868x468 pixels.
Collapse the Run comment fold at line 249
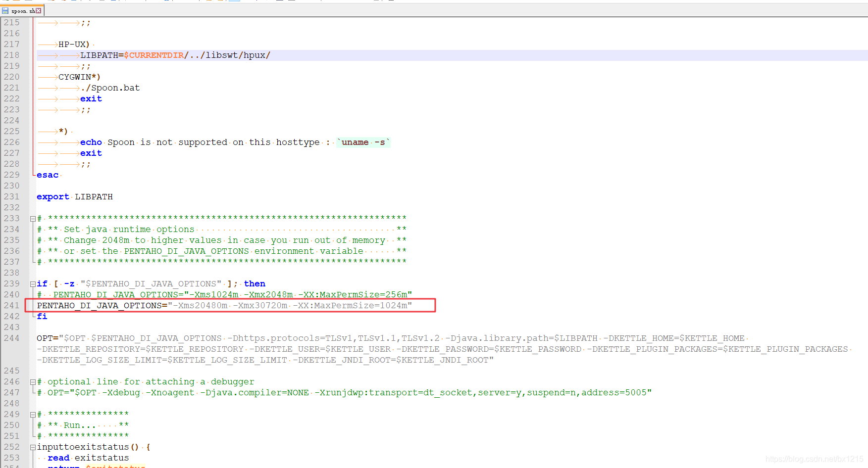pos(33,415)
